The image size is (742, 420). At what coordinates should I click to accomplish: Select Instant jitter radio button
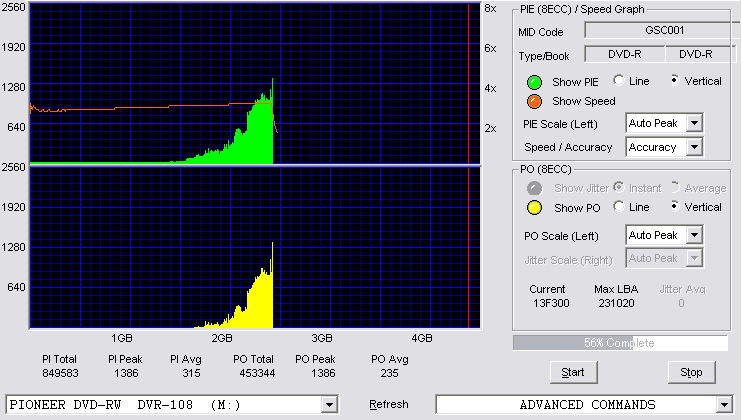tap(618, 187)
